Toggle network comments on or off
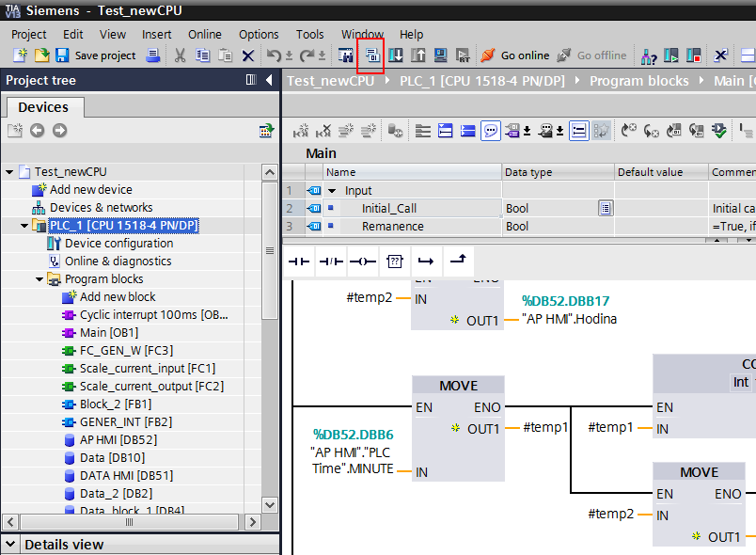Image resolution: width=756 pixels, height=555 pixels. click(490, 131)
